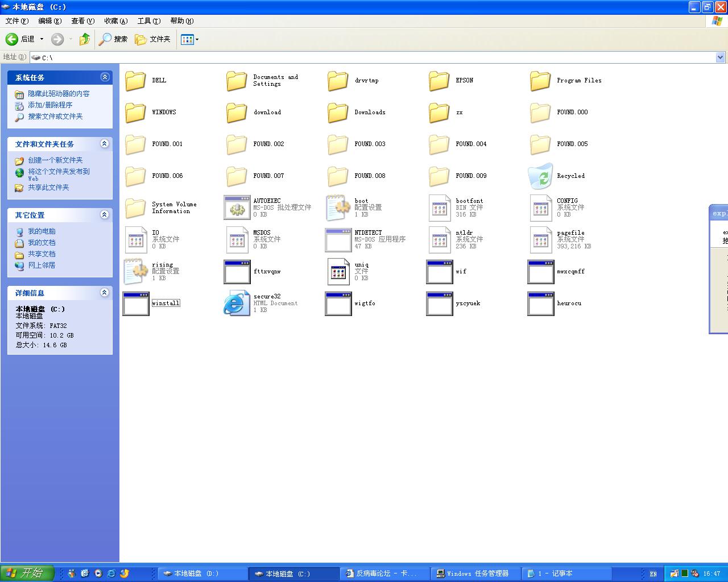Select the FOUND.000 folder icon
The width and height of the screenshot is (728, 582).
(x=540, y=113)
